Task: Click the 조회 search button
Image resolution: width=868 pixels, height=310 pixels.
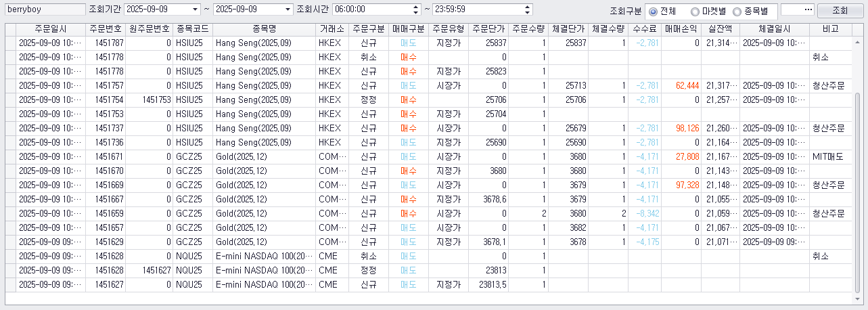Action: click(839, 10)
